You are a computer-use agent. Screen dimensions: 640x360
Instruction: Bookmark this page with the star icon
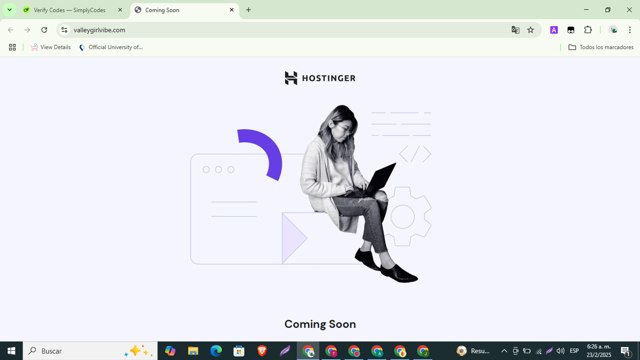pos(530,30)
